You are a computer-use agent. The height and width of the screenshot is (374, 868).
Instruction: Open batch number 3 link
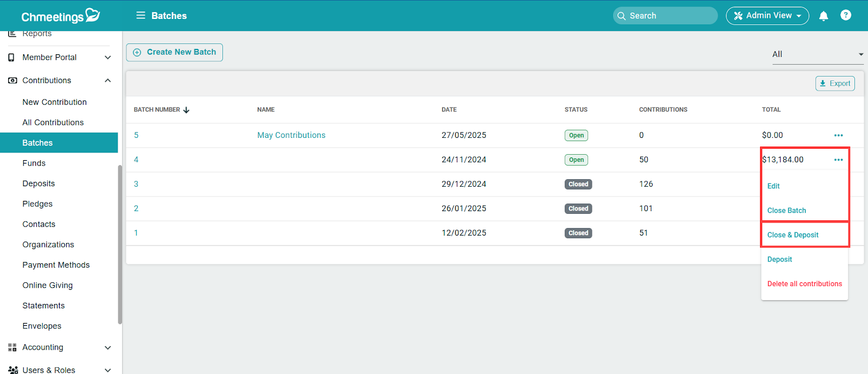coord(136,184)
